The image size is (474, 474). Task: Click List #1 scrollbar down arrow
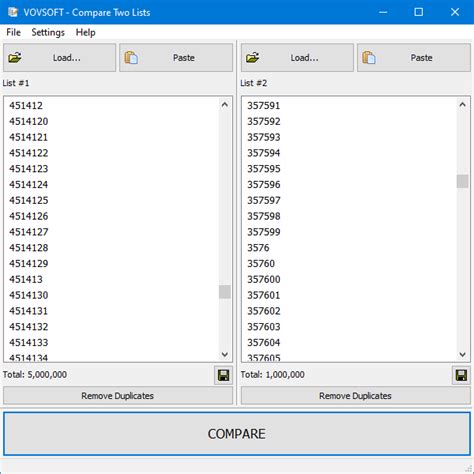point(225,354)
